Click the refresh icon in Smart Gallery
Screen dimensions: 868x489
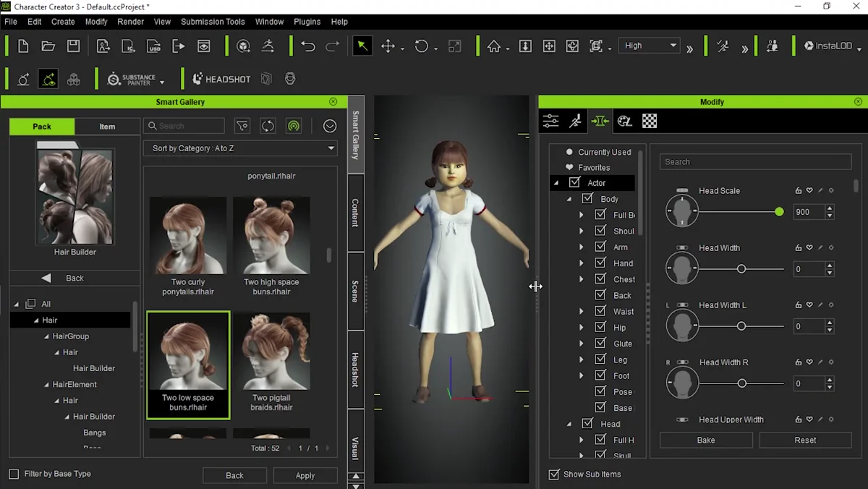point(268,126)
